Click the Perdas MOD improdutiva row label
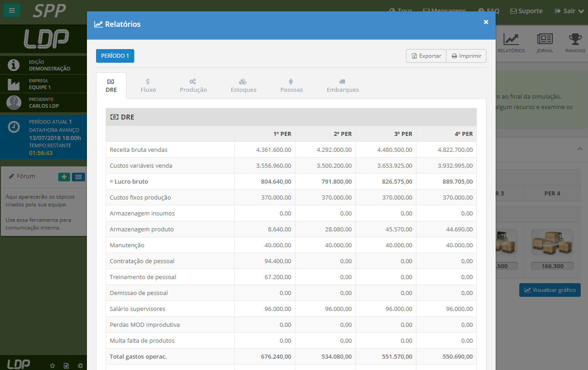Screen dimensions: 588x370 click(145, 325)
